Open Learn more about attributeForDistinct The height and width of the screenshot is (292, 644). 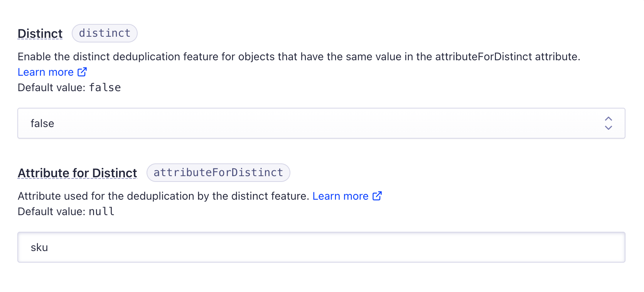[x=341, y=196]
